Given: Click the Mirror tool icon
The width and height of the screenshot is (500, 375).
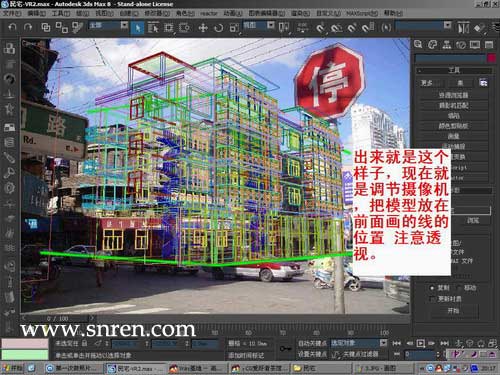Looking at the screenshot, I should [x=464, y=27].
